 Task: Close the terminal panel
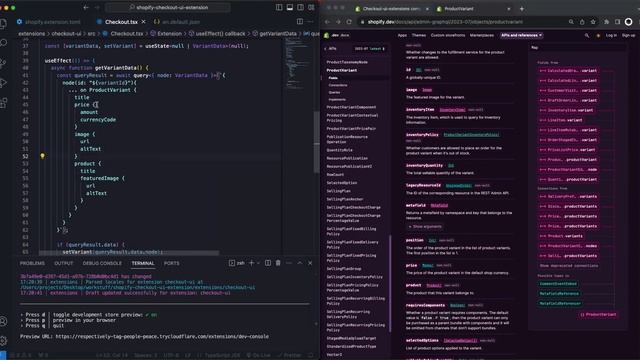pos(310,263)
